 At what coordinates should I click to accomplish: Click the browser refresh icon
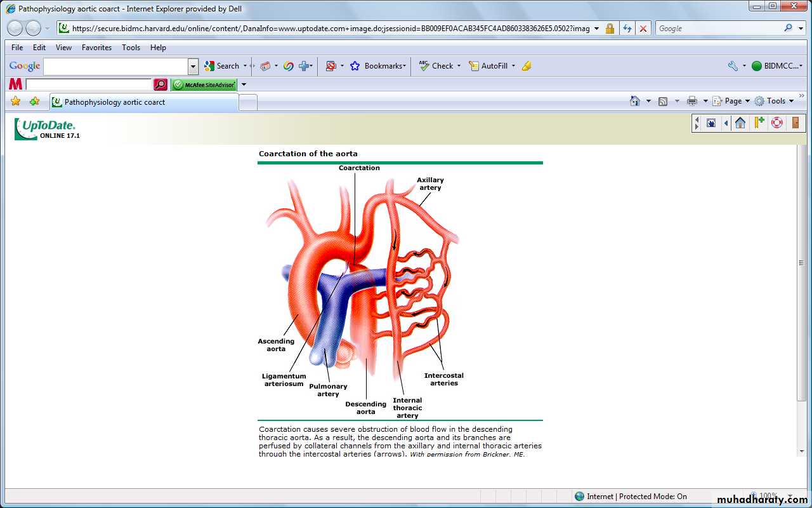coord(627,29)
